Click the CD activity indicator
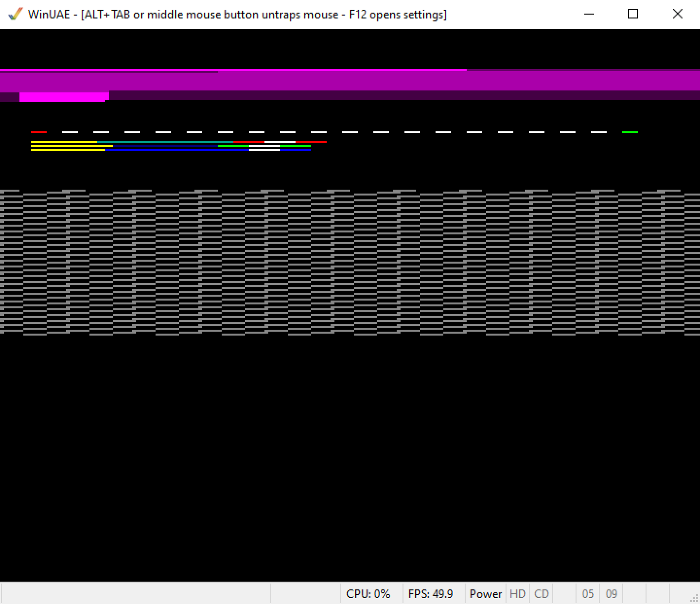The height and width of the screenshot is (604, 700). coord(541,594)
